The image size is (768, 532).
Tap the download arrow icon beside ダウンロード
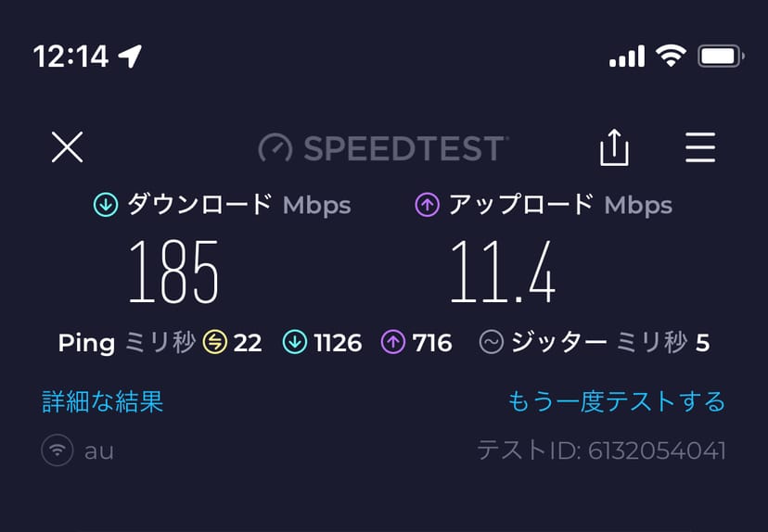106,205
